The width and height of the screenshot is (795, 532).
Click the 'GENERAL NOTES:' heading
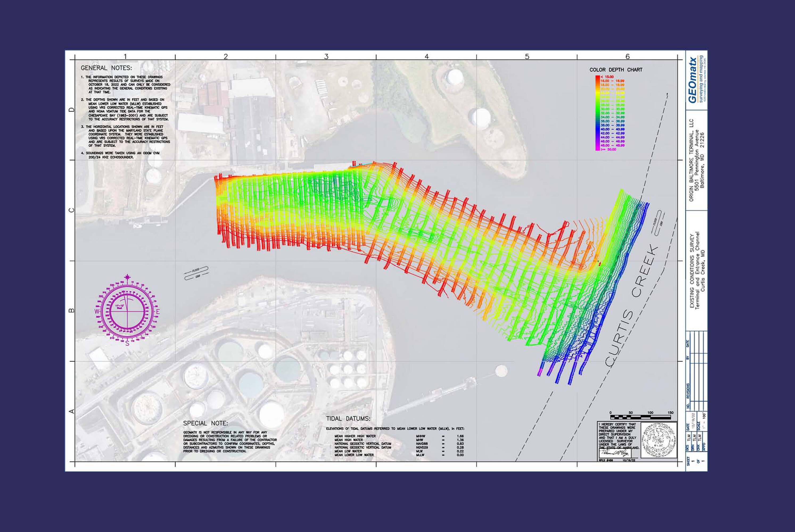tap(106, 68)
